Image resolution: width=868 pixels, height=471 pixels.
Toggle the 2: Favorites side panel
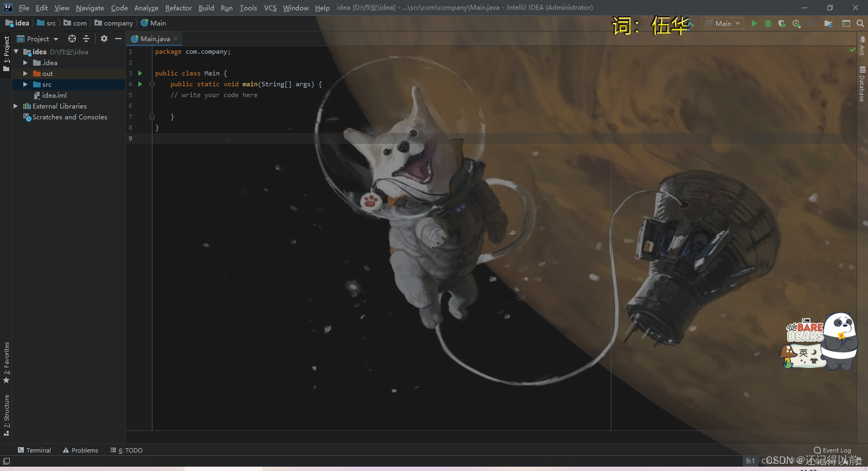(x=7, y=362)
